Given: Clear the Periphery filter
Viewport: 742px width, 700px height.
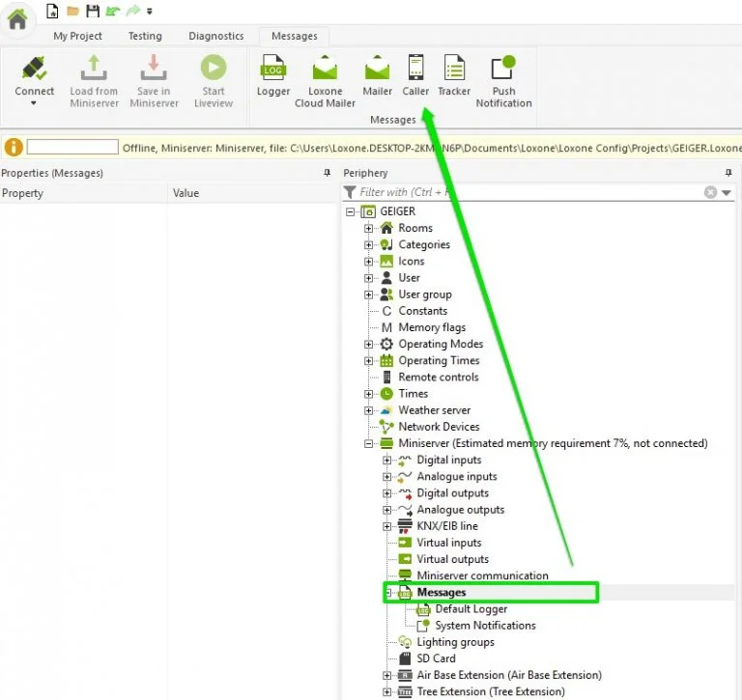Looking at the screenshot, I should point(710,192).
